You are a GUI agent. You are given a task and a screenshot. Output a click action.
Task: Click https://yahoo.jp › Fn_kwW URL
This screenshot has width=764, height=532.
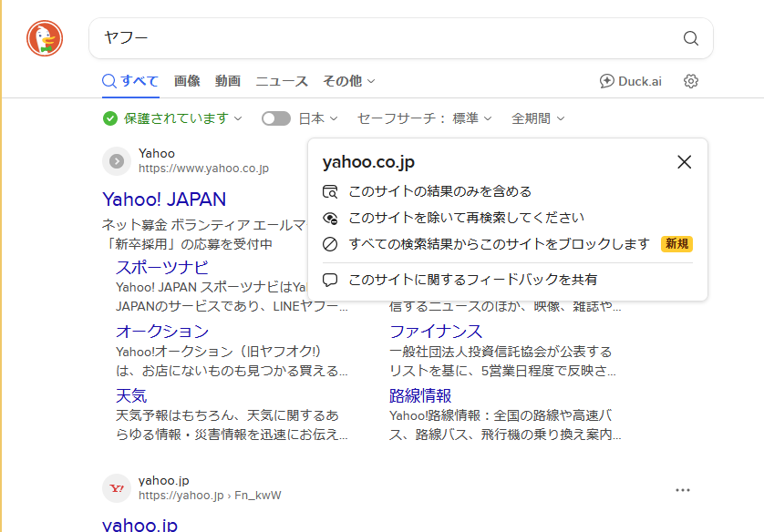[x=210, y=496]
